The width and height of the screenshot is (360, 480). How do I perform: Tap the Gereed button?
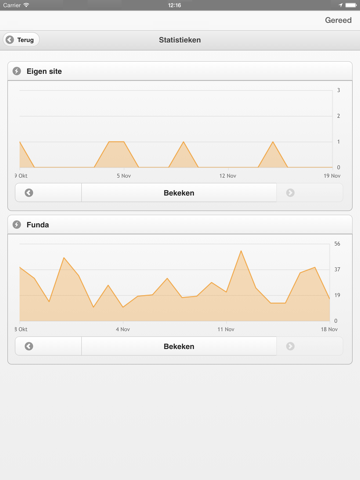[338, 20]
